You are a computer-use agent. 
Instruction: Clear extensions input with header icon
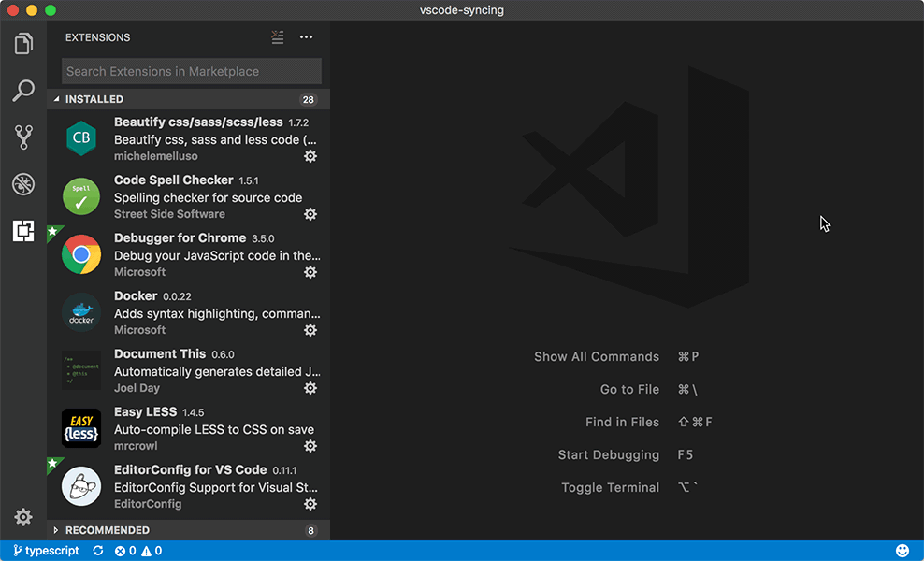[278, 37]
